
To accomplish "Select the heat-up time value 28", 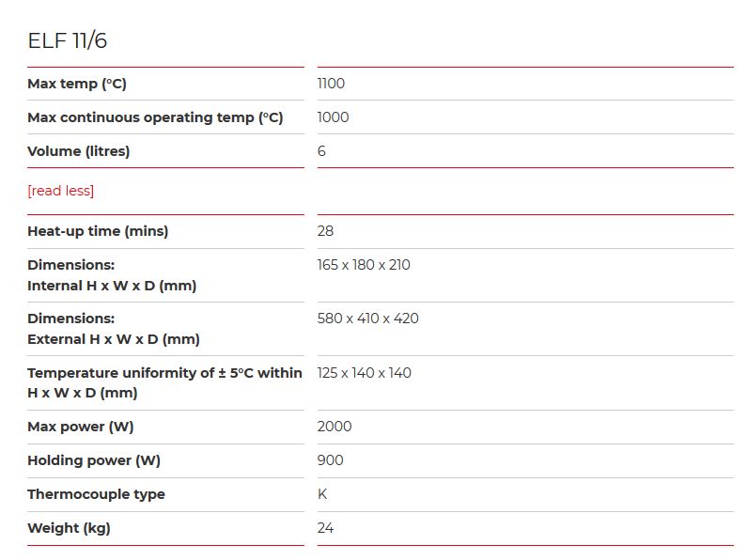I will pos(325,231).
